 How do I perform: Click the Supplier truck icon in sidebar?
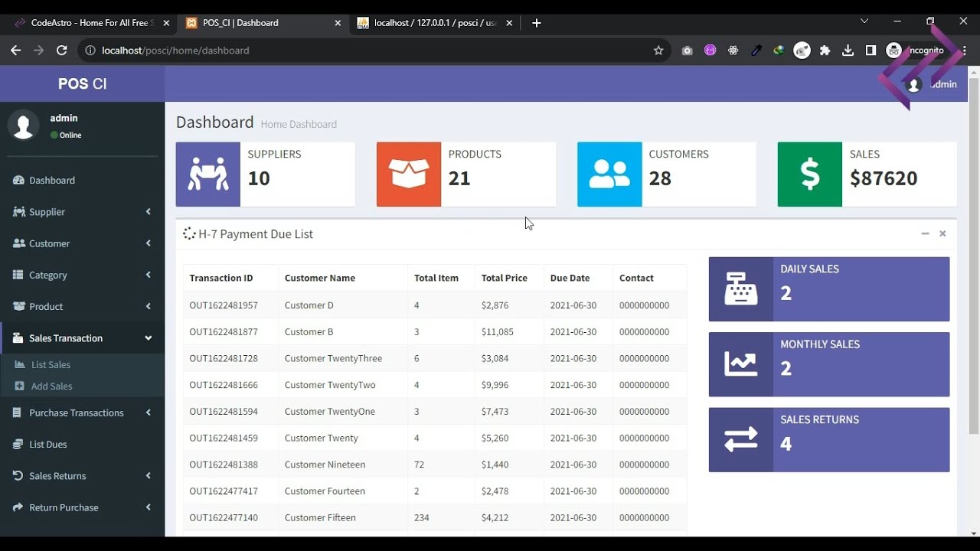point(19,212)
